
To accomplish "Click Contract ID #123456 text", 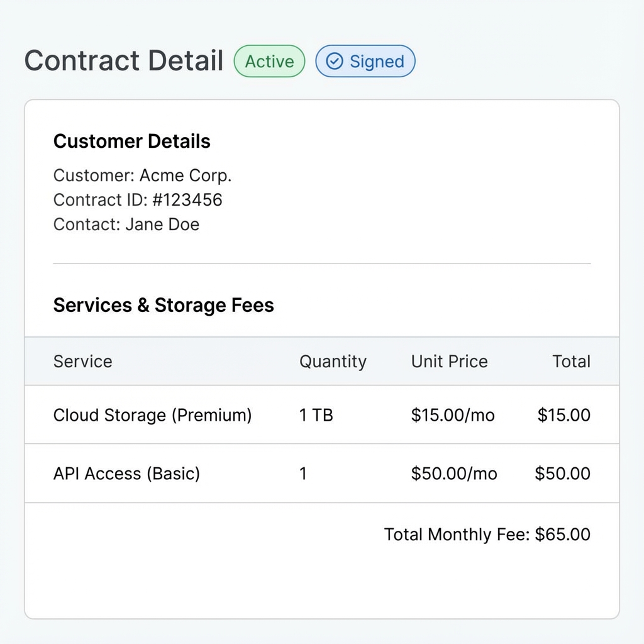I will click(x=138, y=200).
